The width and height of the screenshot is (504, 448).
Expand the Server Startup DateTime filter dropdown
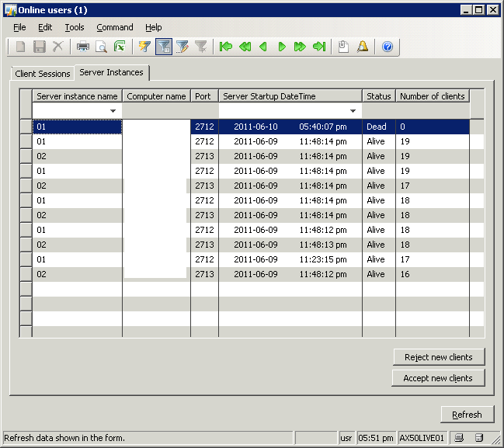pos(353,111)
